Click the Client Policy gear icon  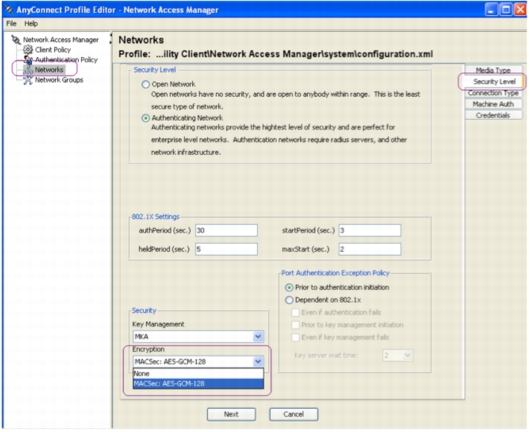point(28,50)
